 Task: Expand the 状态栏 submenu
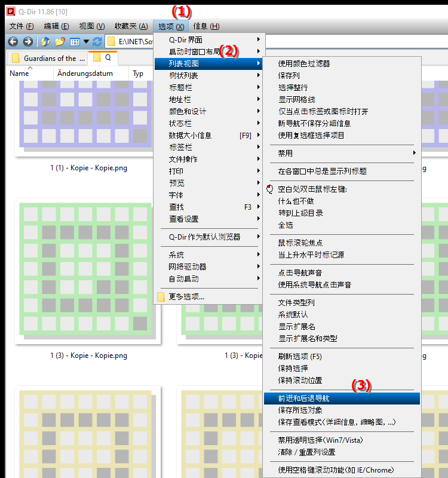(208, 123)
